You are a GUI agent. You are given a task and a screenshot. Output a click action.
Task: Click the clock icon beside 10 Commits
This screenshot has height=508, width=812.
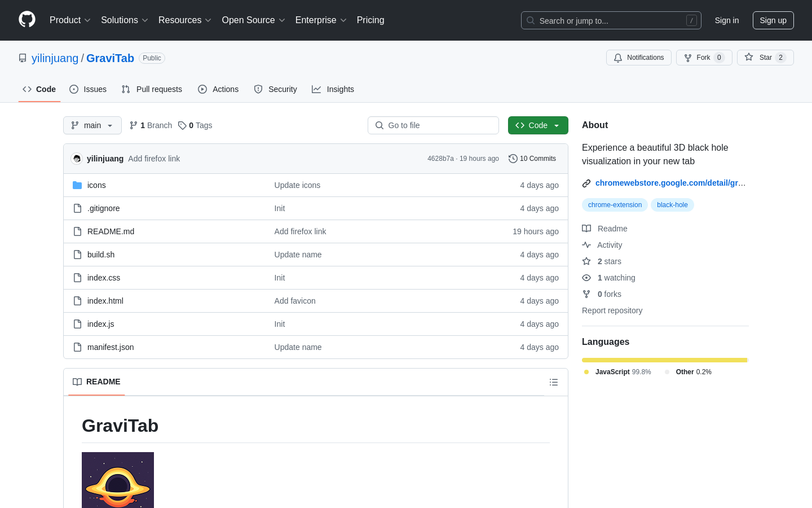point(513,159)
